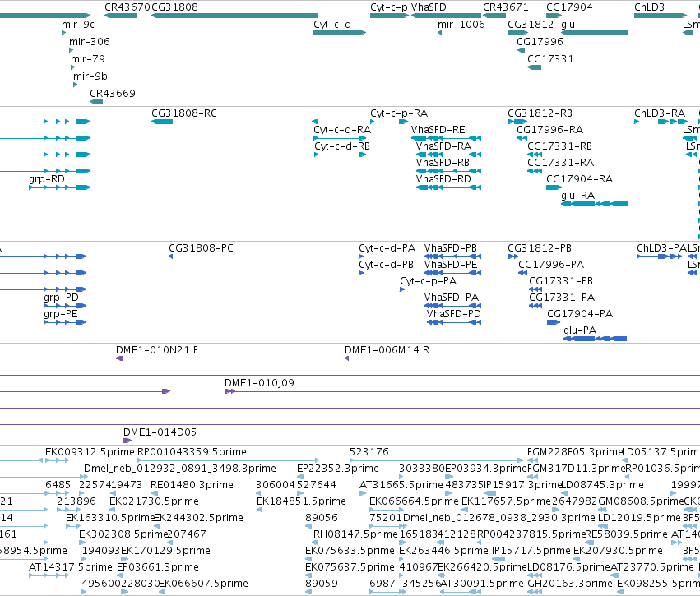Select the CG31808-PC protein label
700x596 pixels.
[x=201, y=248]
